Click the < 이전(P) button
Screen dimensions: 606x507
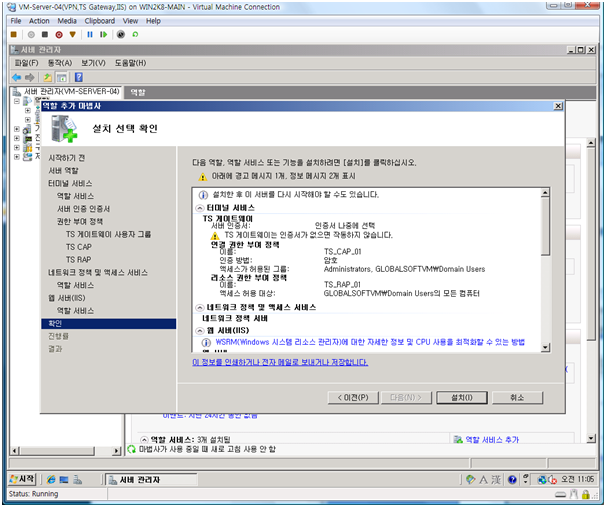coord(353,398)
